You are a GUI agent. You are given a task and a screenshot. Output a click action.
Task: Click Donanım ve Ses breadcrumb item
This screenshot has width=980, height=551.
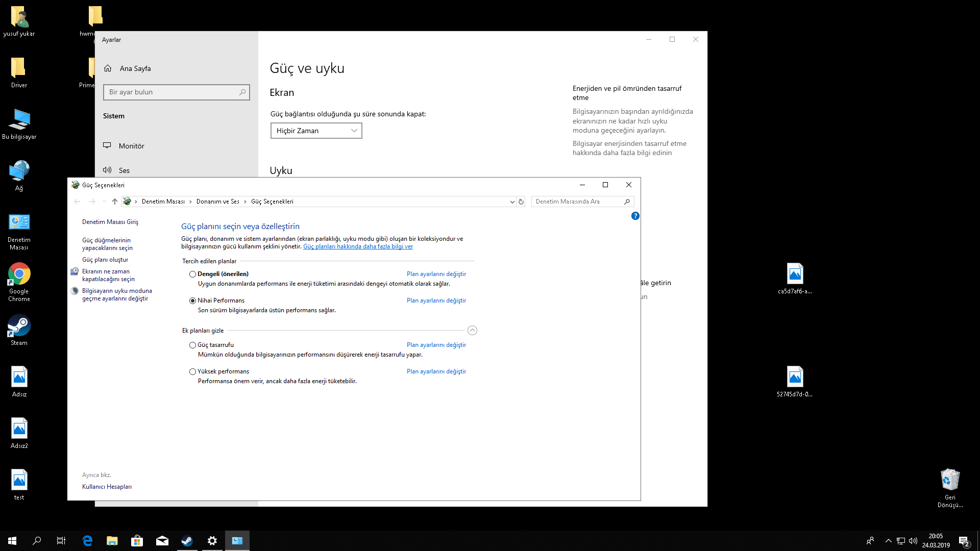pos(217,202)
